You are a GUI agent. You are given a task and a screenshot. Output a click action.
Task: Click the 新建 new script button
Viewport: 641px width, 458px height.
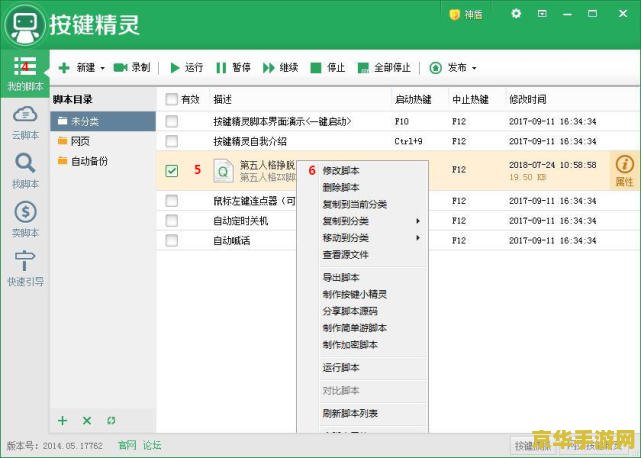[76, 67]
